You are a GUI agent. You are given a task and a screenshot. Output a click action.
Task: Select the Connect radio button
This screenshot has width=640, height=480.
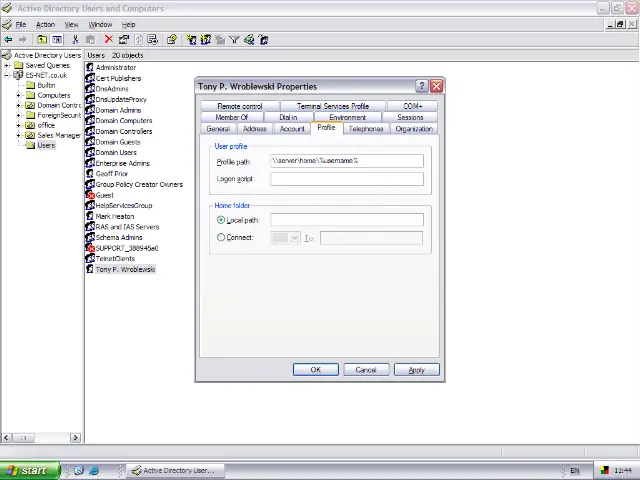pos(221,237)
